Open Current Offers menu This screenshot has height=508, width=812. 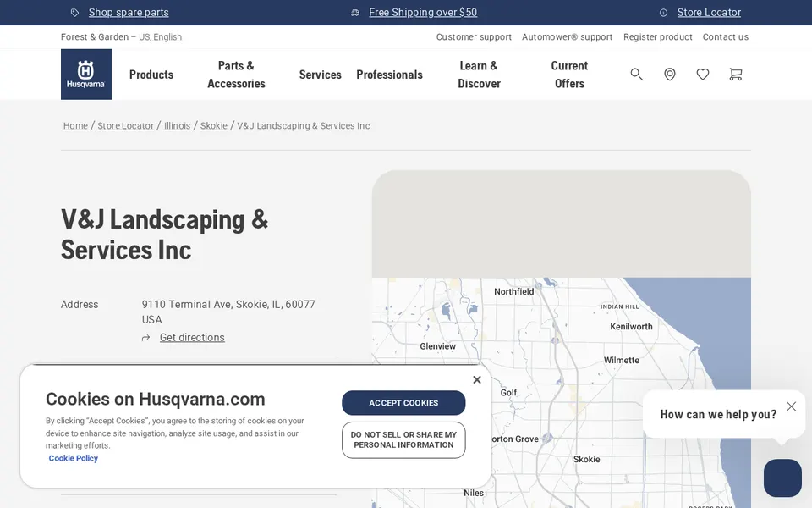coord(569,75)
